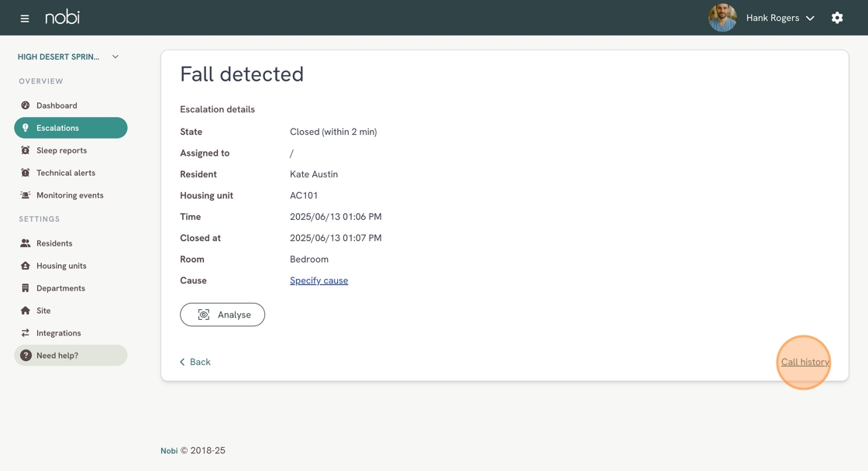Open Monitoring events page
The height and width of the screenshot is (471, 868).
(71, 194)
